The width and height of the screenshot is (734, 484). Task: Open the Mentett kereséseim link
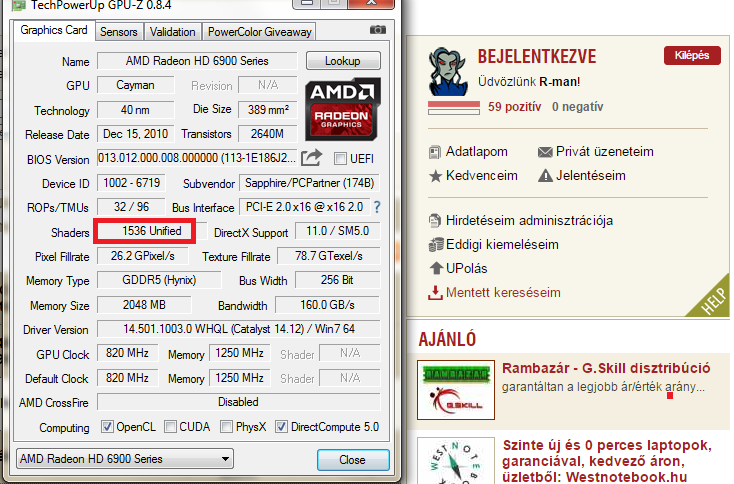click(x=503, y=293)
